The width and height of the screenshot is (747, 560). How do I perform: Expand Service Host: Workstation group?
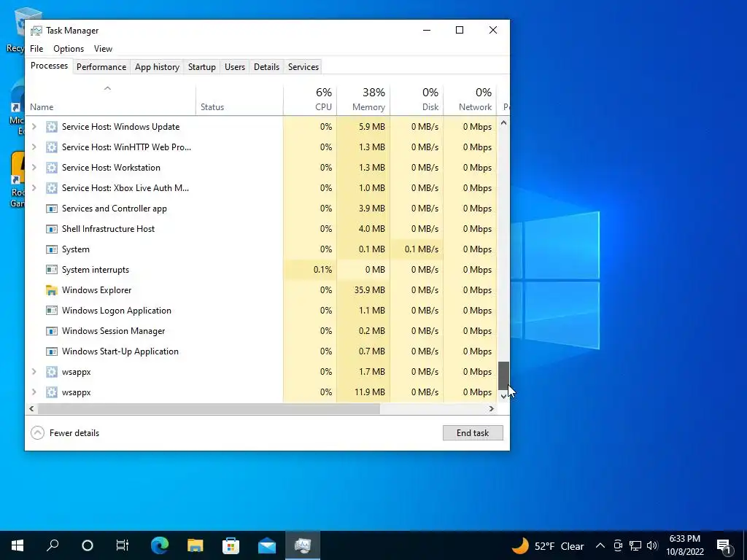[x=34, y=168]
